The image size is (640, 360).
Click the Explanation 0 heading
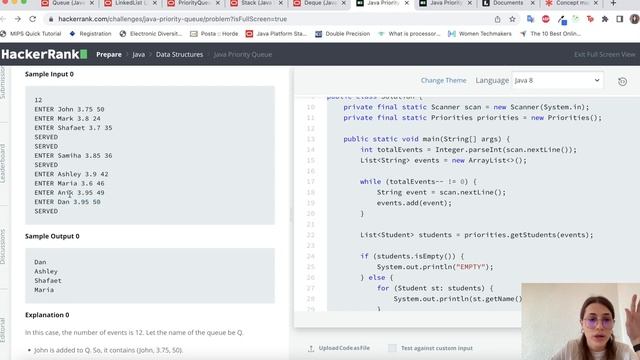tap(47, 315)
